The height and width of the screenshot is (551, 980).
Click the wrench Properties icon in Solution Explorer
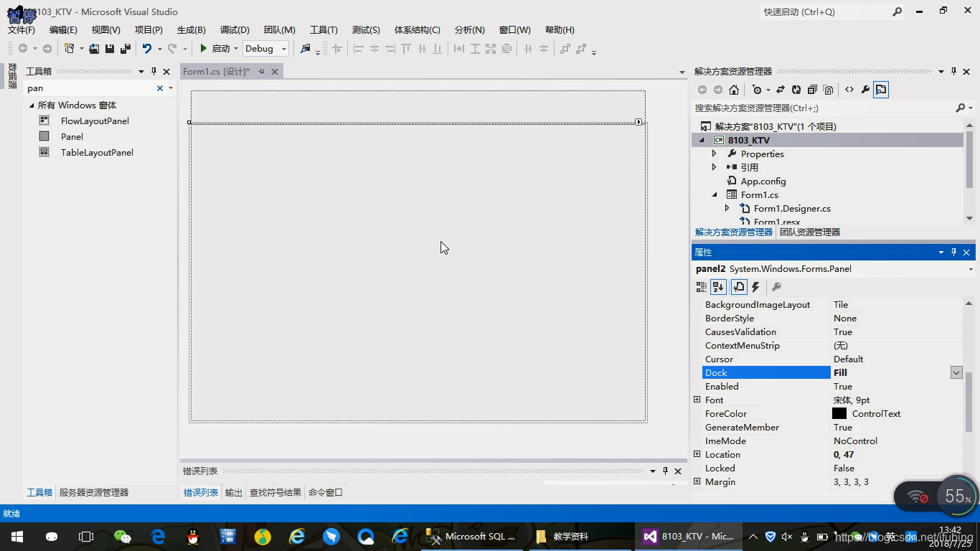point(865,90)
